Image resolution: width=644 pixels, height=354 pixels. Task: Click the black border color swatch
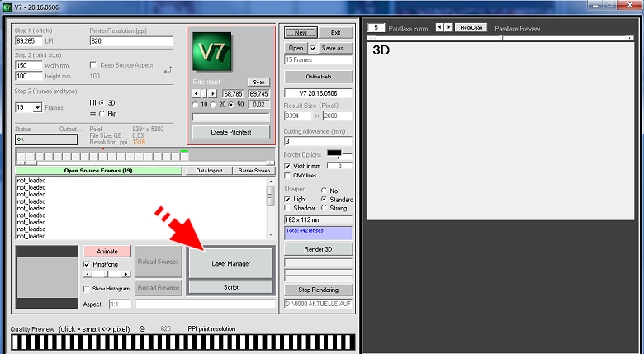pyautogui.click(x=334, y=153)
